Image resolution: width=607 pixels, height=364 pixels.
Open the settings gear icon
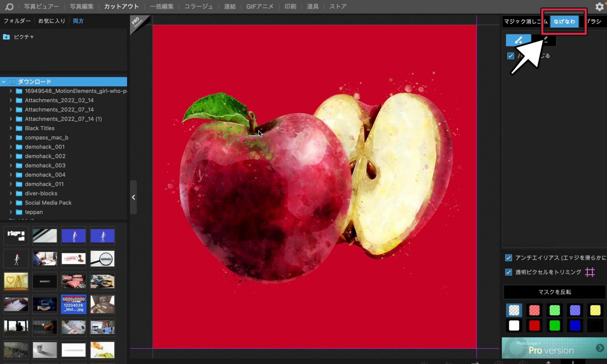point(599,7)
